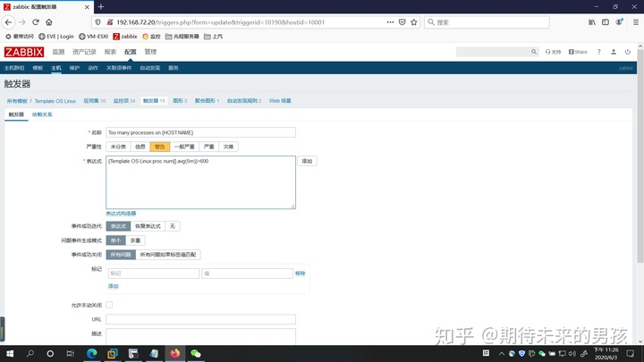This screenshot has height=362, width=644.
Task: Click the volume speaker tray icon
Action: [572, 353]
